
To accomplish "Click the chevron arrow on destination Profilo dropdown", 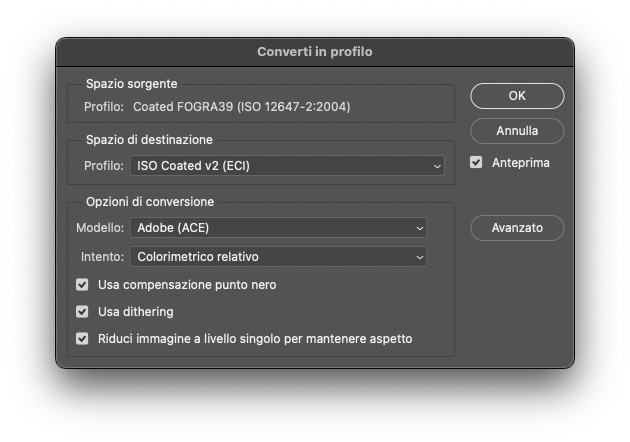I will (437, 166).
